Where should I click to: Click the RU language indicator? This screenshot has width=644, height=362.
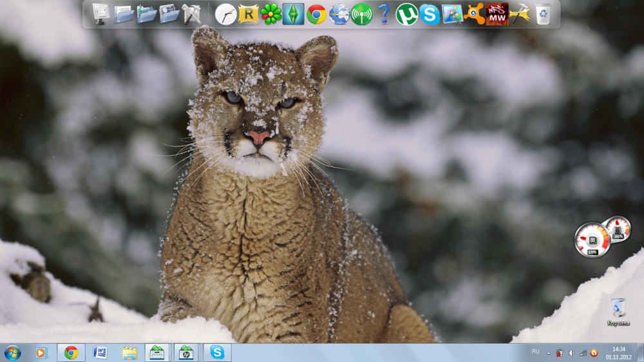pos(535,352)
